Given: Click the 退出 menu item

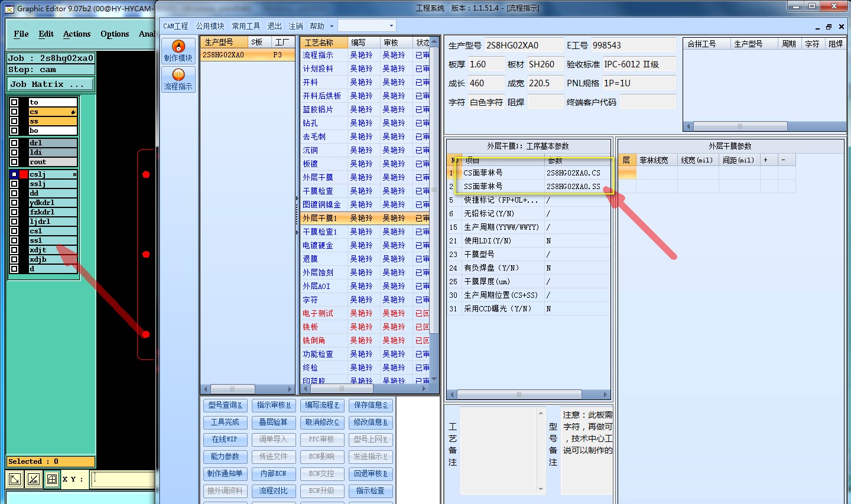Looking at the screenshot, I should 274,26.
